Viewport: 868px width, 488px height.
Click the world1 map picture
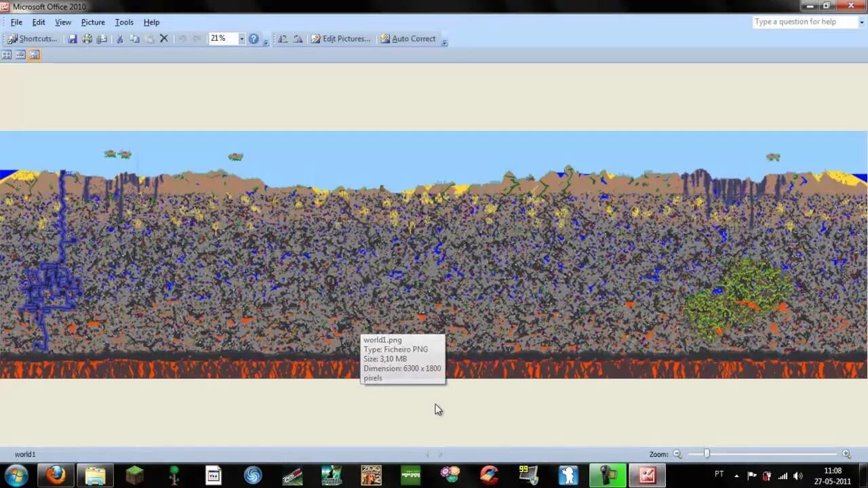434,255
